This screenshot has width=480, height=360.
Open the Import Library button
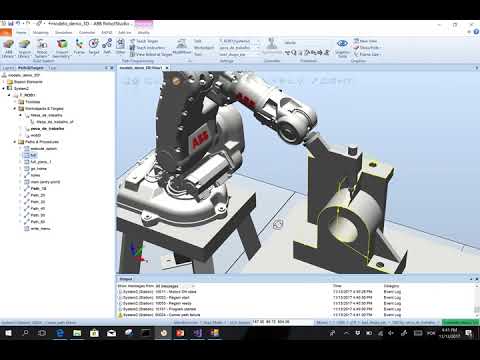point(24,48)
